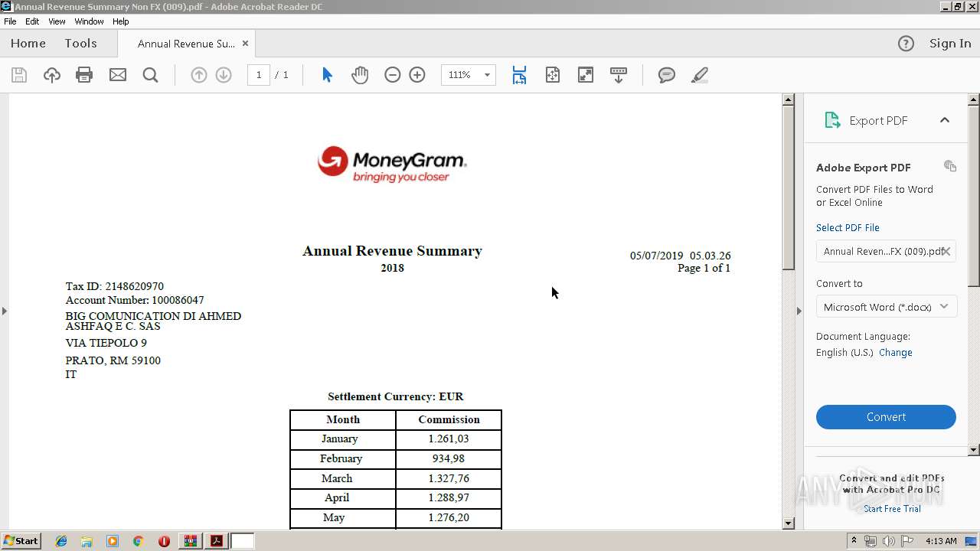Click the Save file icon
The width and height of the screenshot is (980, 551).
pos(19,75)
